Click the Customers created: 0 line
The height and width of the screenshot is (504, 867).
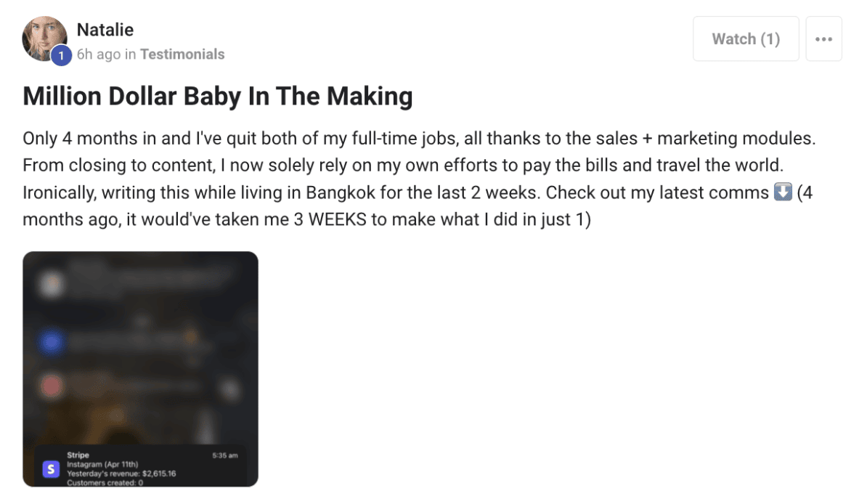[x=105, y=482]
